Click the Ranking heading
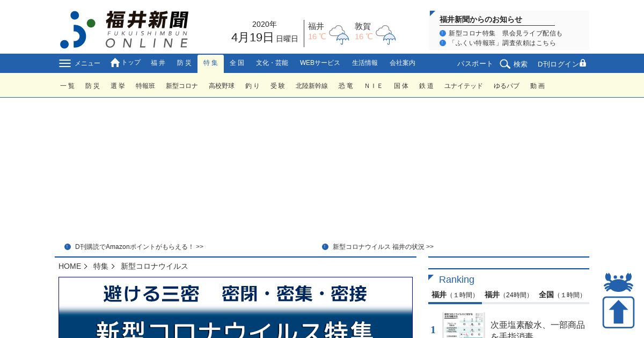The height and width of the screenshot is (338, 644). pyautogui.click(x=457, y=280)
